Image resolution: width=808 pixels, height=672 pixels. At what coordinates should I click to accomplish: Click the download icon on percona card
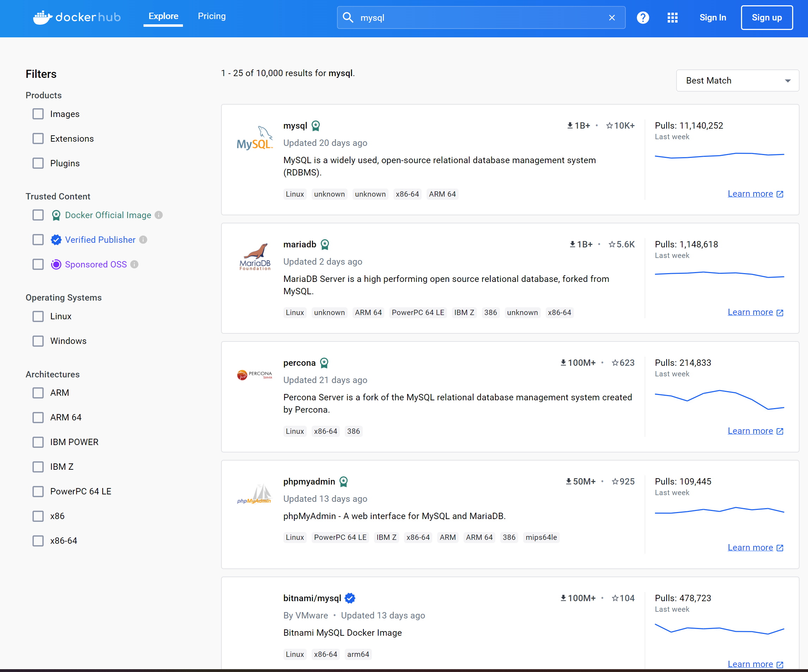[x=563, y=363]
